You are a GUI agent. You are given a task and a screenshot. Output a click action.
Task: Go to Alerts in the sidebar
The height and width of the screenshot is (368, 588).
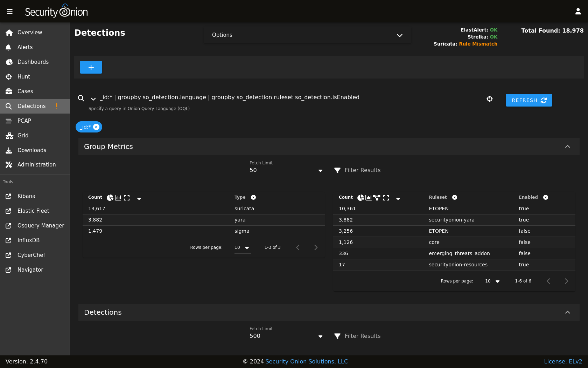25,47
